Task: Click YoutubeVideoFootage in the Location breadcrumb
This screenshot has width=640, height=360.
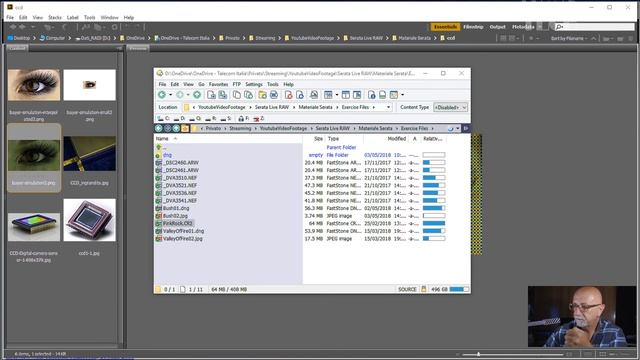Action: pyautogui.click(x=222, y=107)
